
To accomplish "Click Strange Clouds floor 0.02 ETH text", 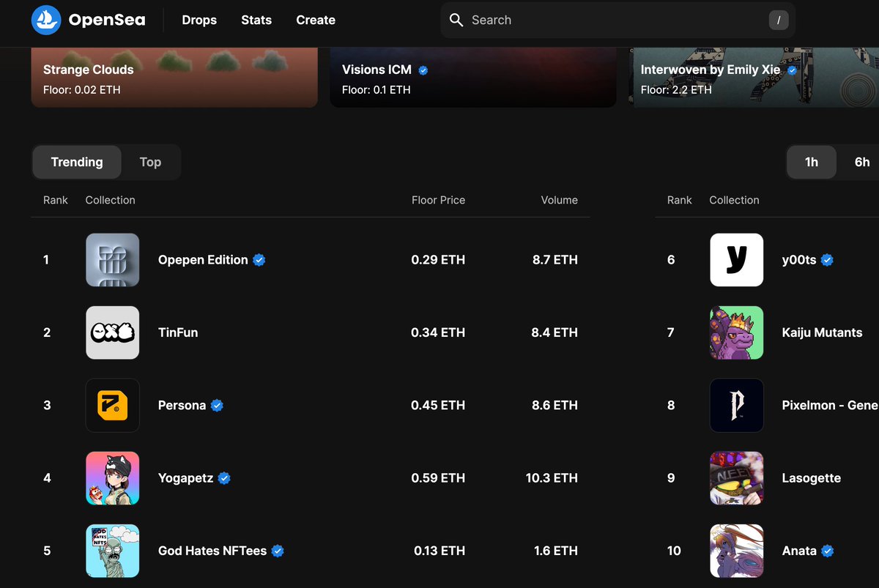I will click(82, 90).
